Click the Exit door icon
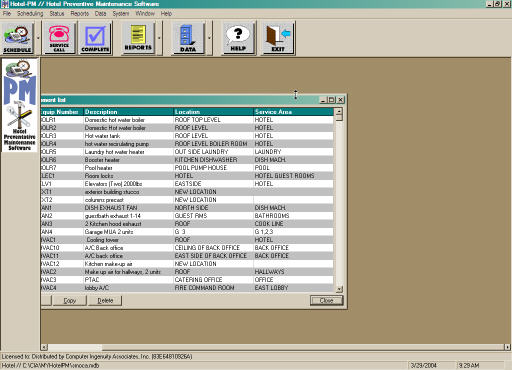The height and width of the screenshot is (370, 512). [x=278, y=38]
